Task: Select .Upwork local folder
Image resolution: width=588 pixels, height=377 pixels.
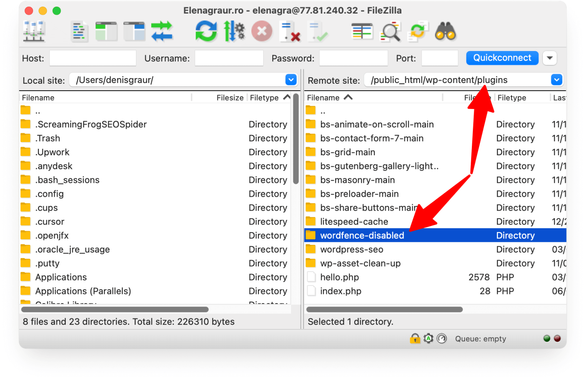Action: (x=155, y=152)
